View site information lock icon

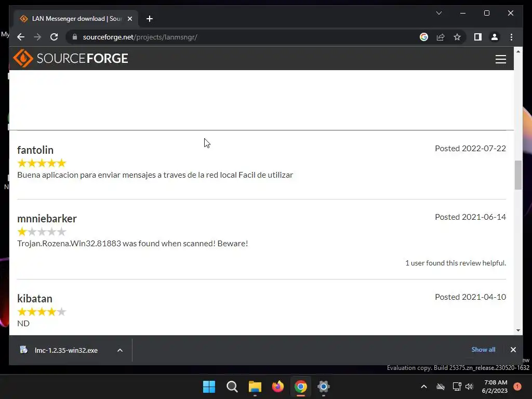click(75, 37)
